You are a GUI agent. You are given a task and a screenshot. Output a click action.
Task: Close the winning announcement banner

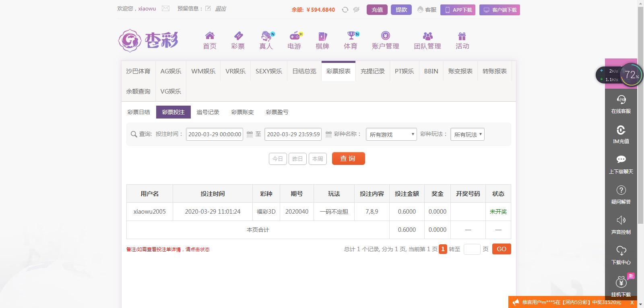click(x=632, y=302)
